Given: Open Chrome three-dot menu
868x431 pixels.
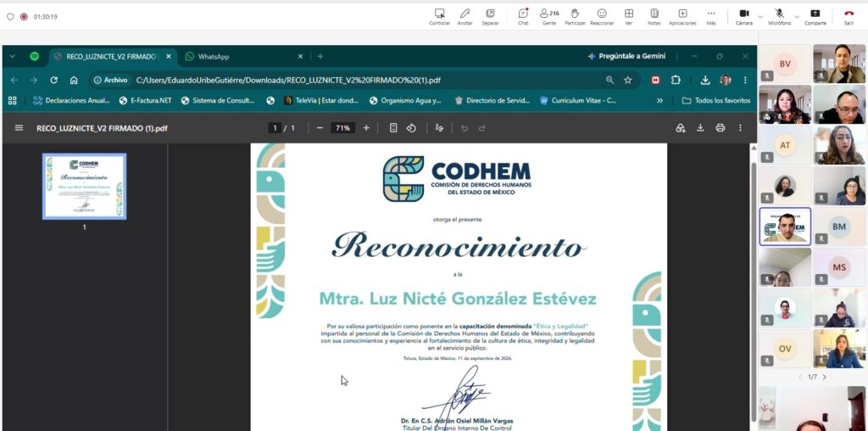Looking at the screenshot, I should tap(745, 80).
